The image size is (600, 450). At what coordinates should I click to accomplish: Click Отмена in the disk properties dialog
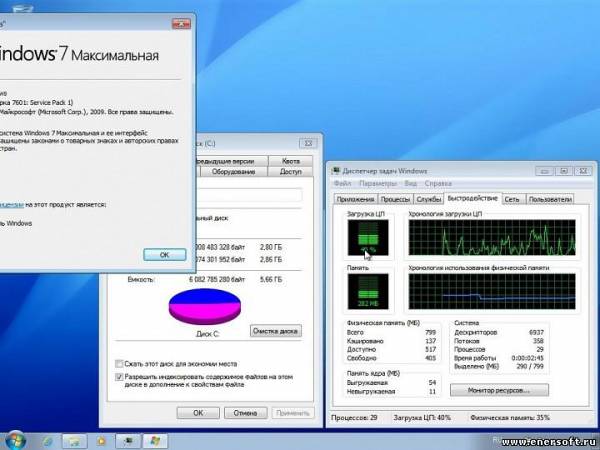coord(246,413)
